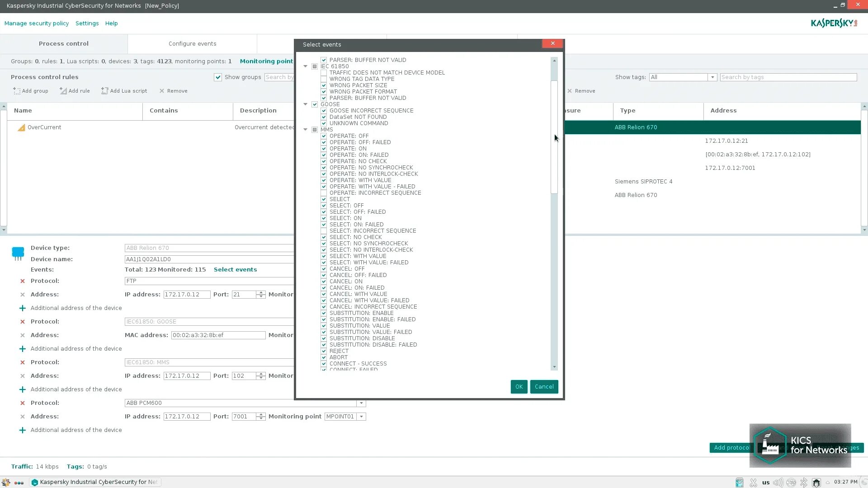The width and height of the screenshot is (868, 488).
Task: Click the Add rule icon
Action: point(63,91)
